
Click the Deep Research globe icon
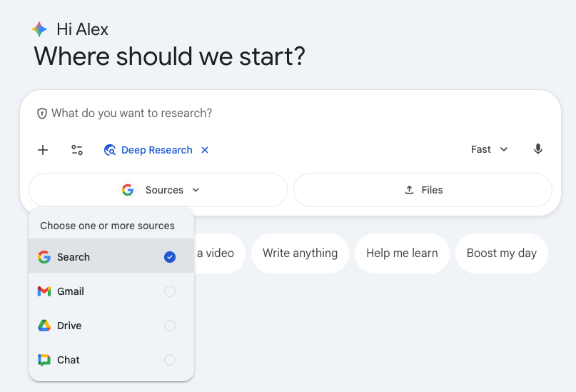(110, 150)
